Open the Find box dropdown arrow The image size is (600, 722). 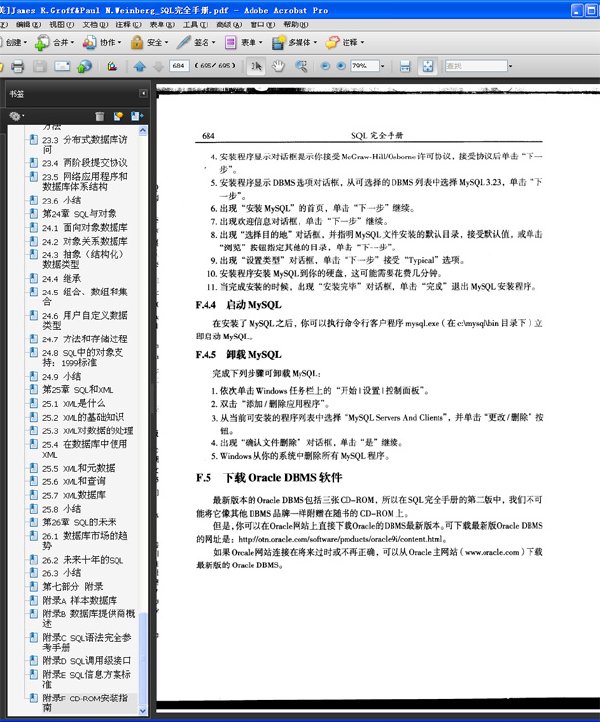tap(510, 66)
